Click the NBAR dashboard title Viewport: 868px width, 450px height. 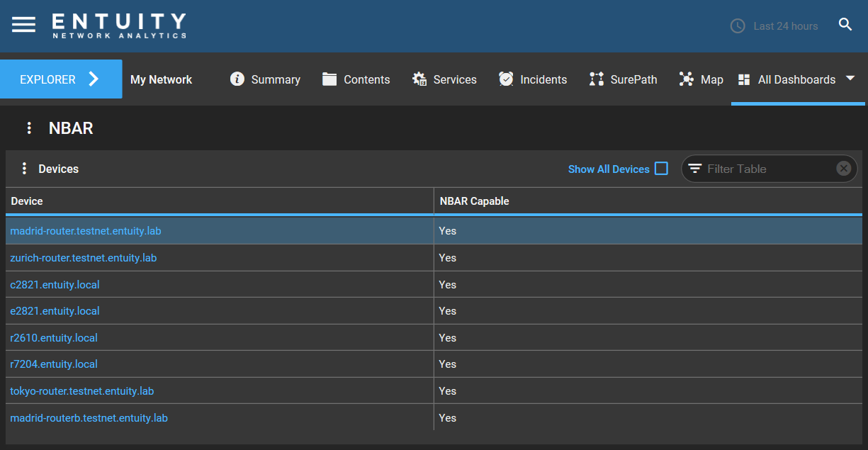pos(71,128)
